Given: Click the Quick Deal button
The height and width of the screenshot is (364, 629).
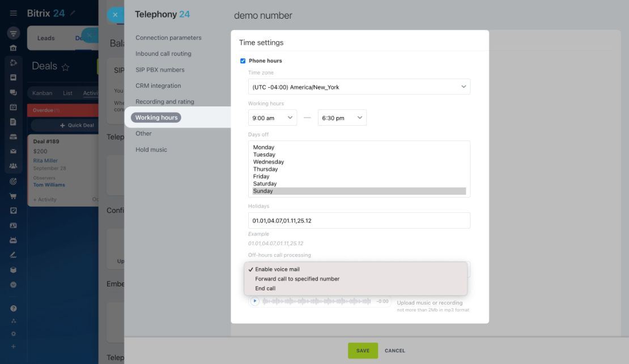Looking at the screenshot, I should (76, 126).
